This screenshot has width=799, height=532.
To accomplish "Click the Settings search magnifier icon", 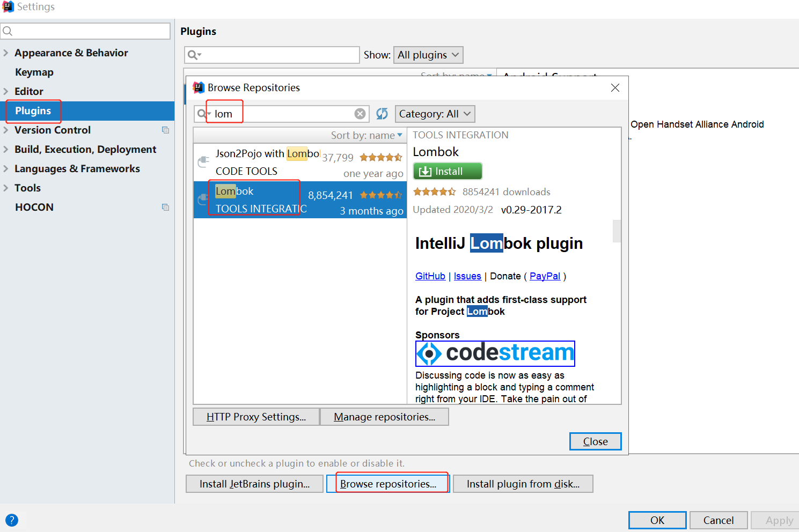I will 8,31.
